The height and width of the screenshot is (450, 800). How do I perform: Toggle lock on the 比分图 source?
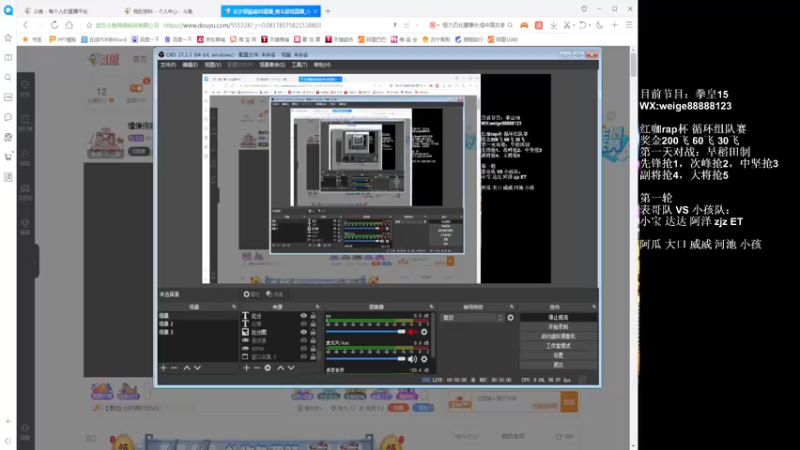click(x=313, y=332)
